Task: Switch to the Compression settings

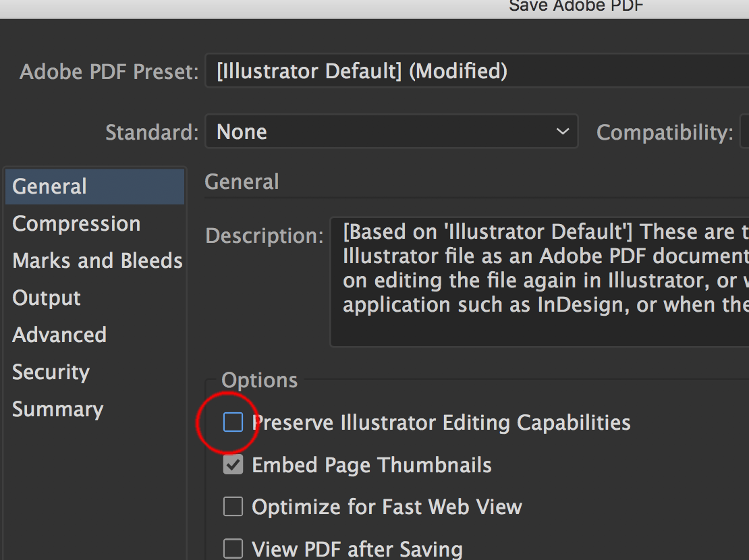Action: click(76, 224)
